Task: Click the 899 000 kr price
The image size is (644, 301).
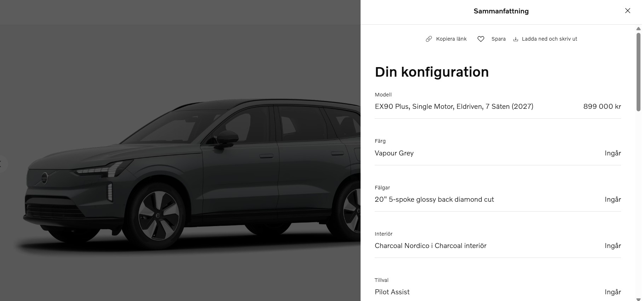Action: [602, 106]
